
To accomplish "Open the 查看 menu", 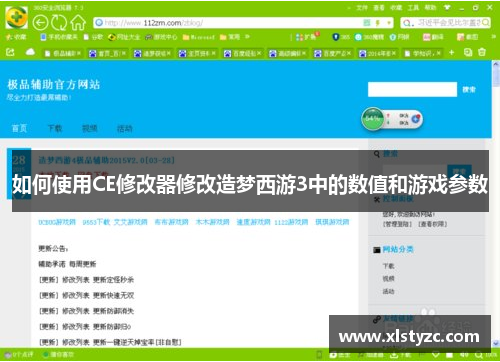I will [x=378, y=7].
